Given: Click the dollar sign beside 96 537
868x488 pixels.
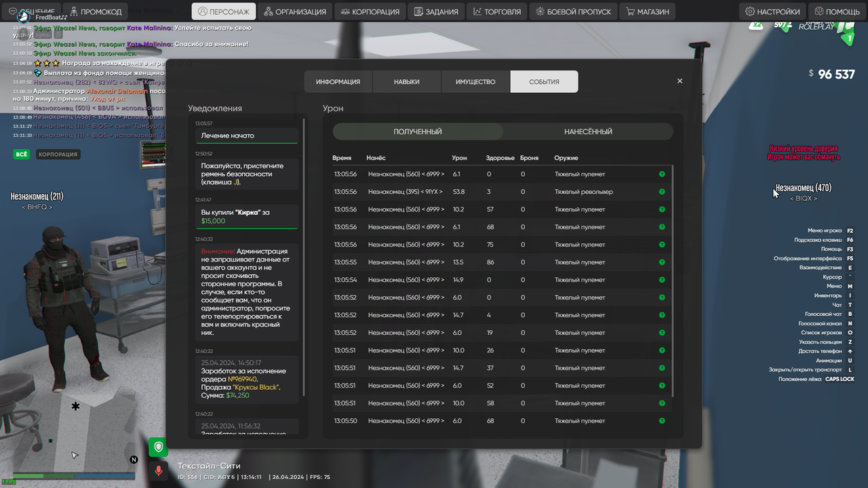Looking at the screenshot, I should click(x=811, y=73).
